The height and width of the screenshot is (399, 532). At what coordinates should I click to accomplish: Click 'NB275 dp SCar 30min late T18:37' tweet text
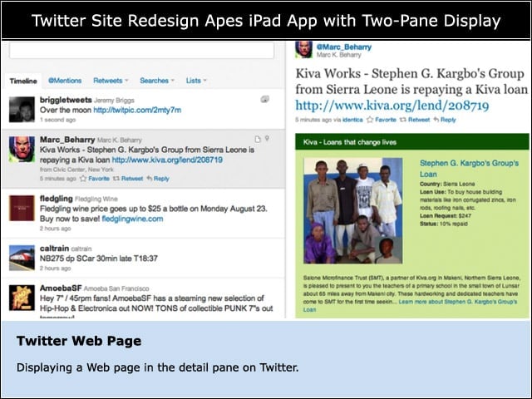point(99,259)
